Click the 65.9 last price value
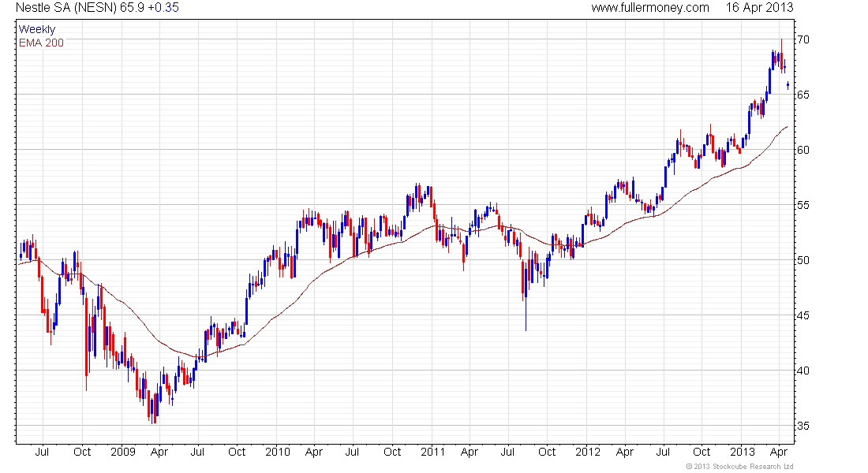The width and height of the screenshot is (868, 473). click(132, 8)
